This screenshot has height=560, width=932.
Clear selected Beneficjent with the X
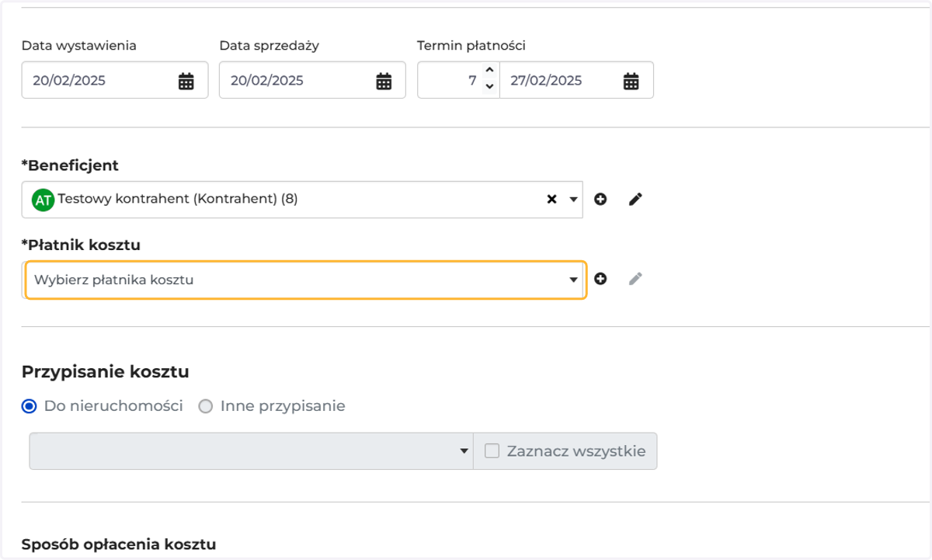pos(551,200)
